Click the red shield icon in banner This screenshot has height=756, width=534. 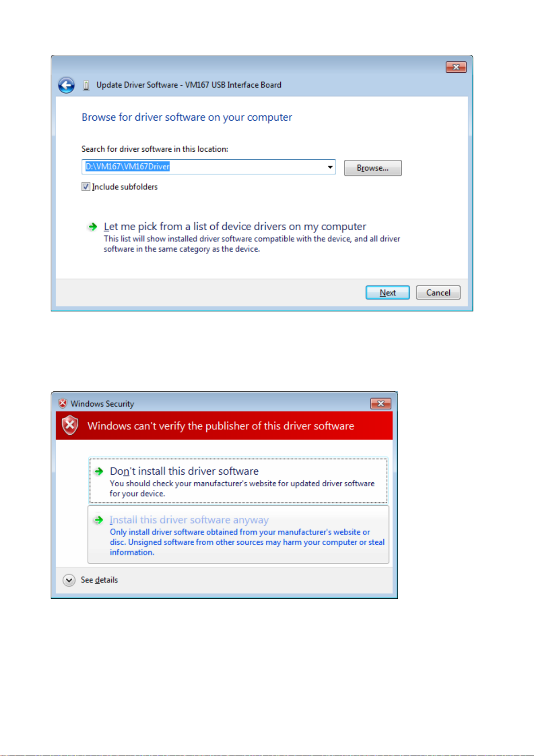point(70,425)
